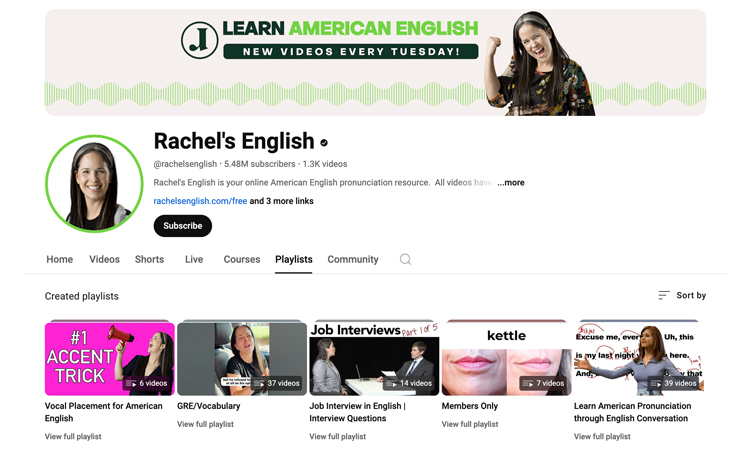Screen dimensions: 750x450
Task: Open the Live tab
Action: 194,259
